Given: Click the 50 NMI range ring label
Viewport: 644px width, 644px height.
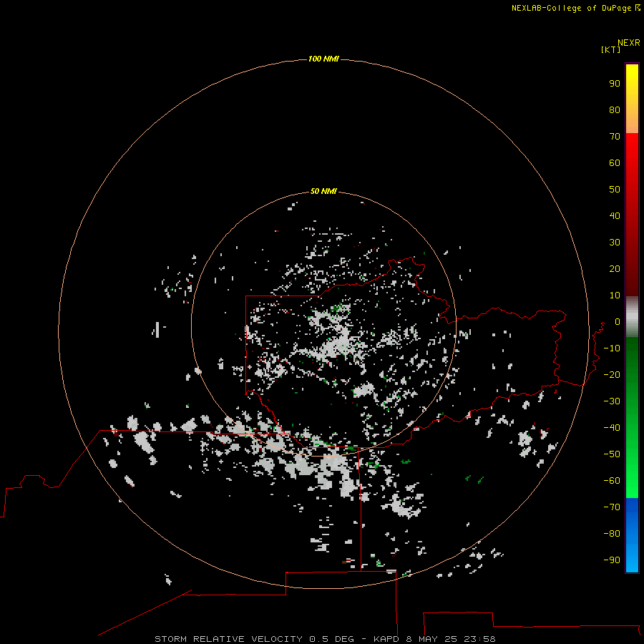Looking at the screenshot, I should 323,191.
